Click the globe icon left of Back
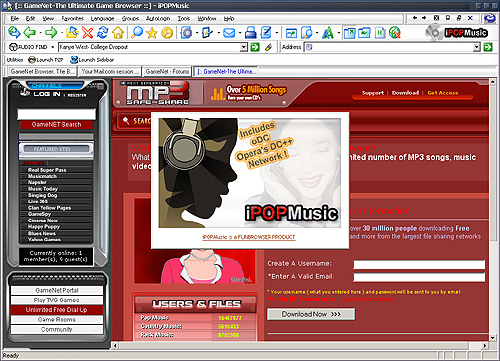The image size is (500, 361). pyautogui.click(x=14, y=32)
